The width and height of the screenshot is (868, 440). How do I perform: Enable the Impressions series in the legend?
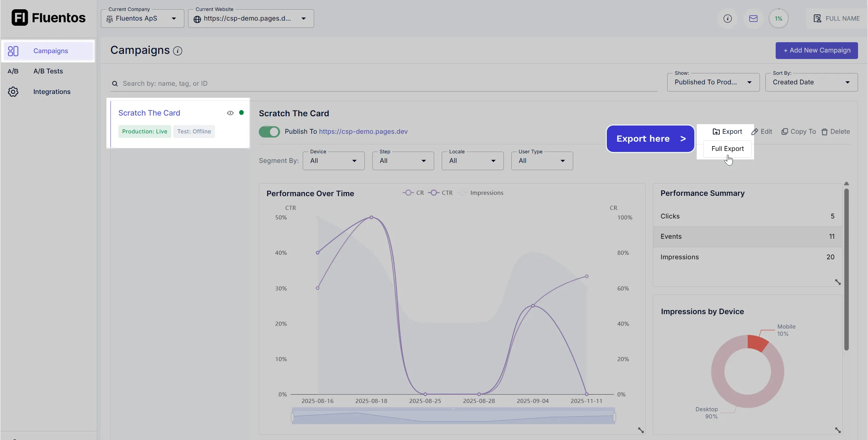481,192
